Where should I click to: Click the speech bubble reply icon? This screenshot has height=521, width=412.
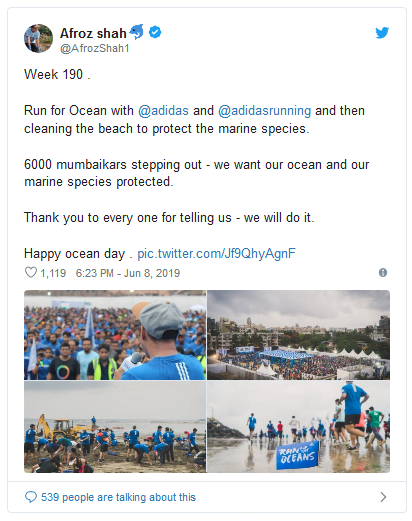pos(31,497)
